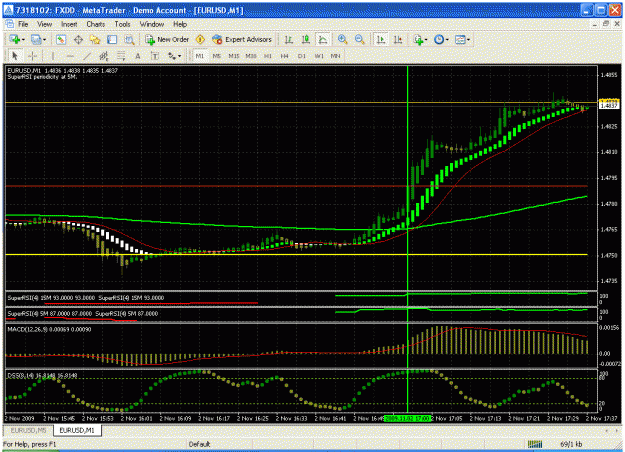Select the Draw Text 'A' tool
Image resolution: width=625 pixels, height=452 pixels.
point(138,56)
